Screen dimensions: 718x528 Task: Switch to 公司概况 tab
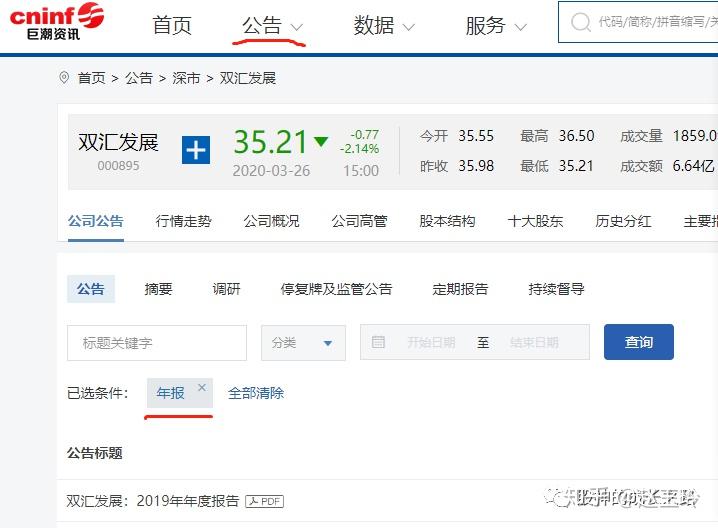272,221
